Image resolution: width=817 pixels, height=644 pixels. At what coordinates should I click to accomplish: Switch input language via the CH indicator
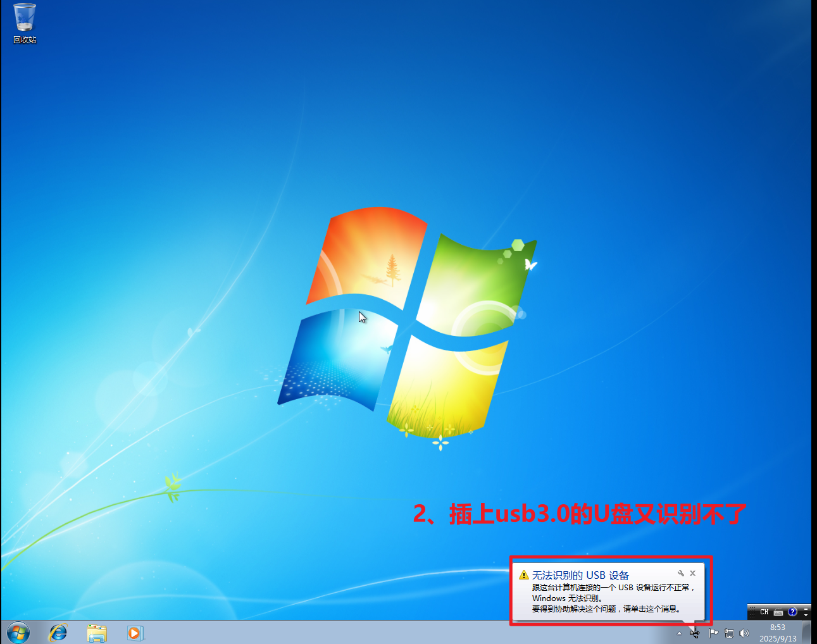click(x=764, y=612)
